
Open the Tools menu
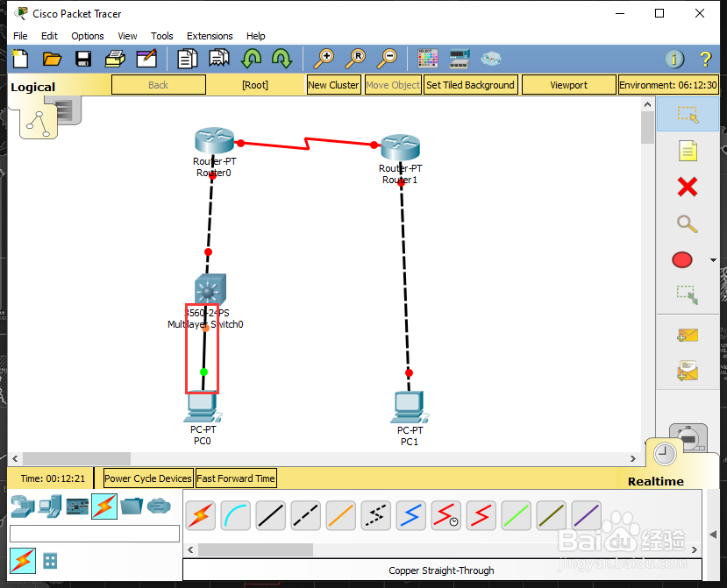coord(162,36)
